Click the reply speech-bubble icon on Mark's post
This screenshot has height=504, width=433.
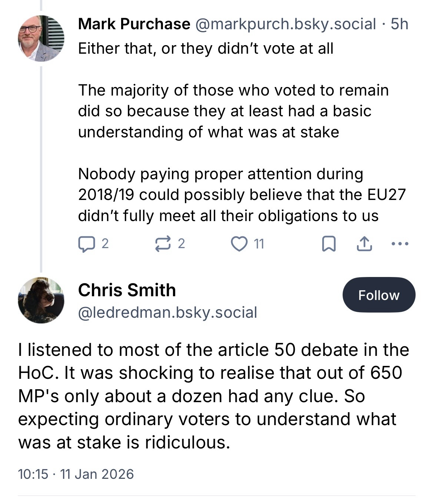[x=86, y=244]
